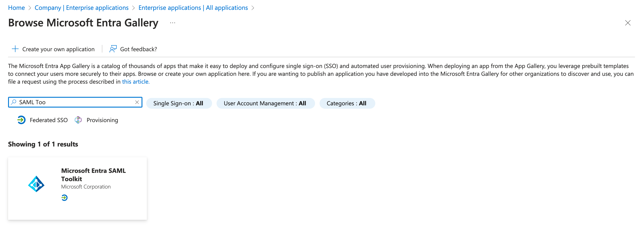Open the Single Sign-on filter dropdown
The height and width of the screenshot is (229, 644).
point(178,103)
